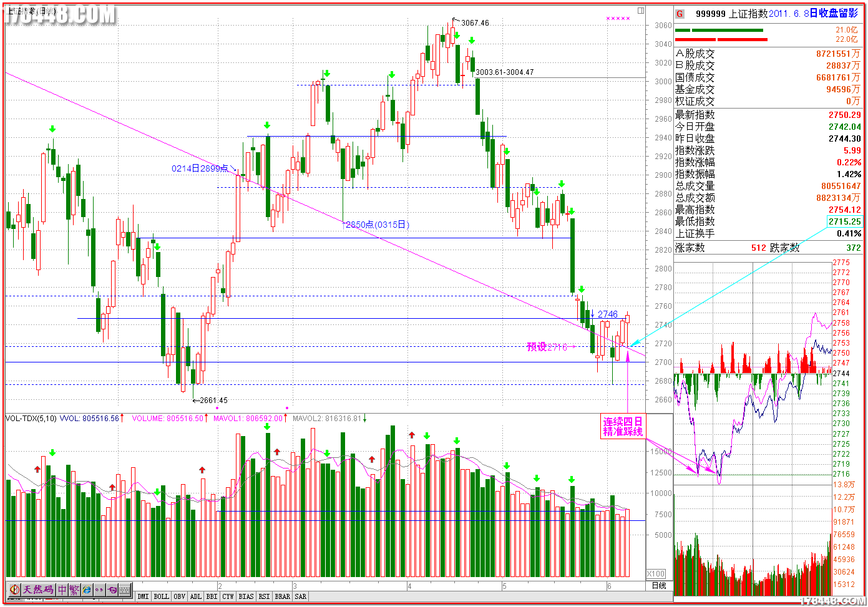Click the 22.0亿 red bar value

click(847, 39)
